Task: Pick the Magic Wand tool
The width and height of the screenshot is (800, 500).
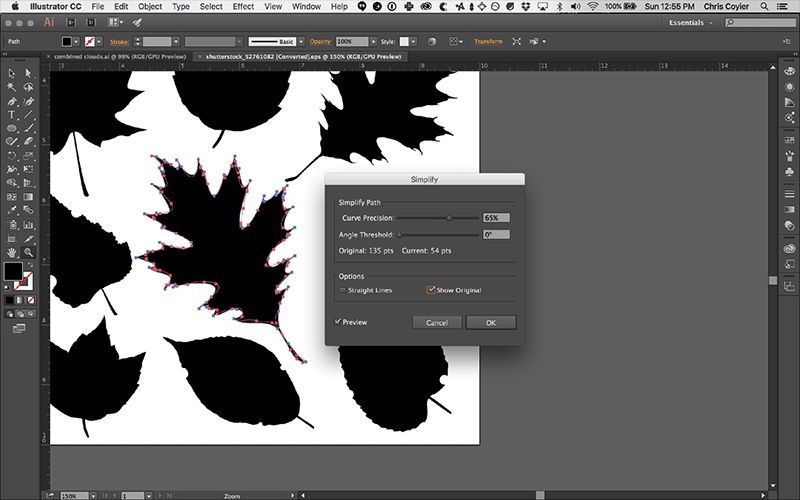Action: [12, 88]
